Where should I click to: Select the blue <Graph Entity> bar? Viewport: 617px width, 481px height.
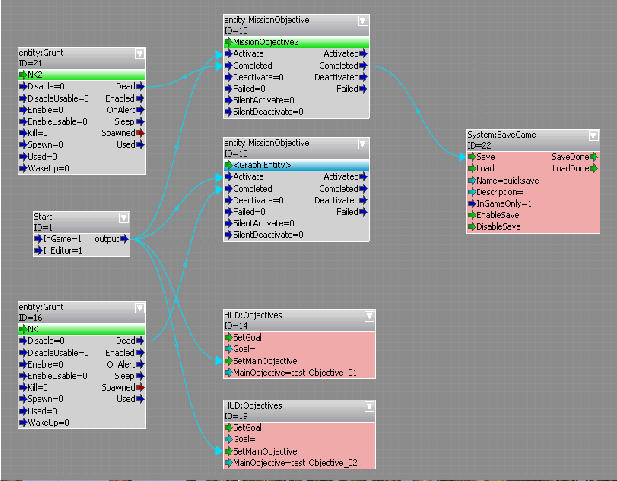click(x=296, y=165)
